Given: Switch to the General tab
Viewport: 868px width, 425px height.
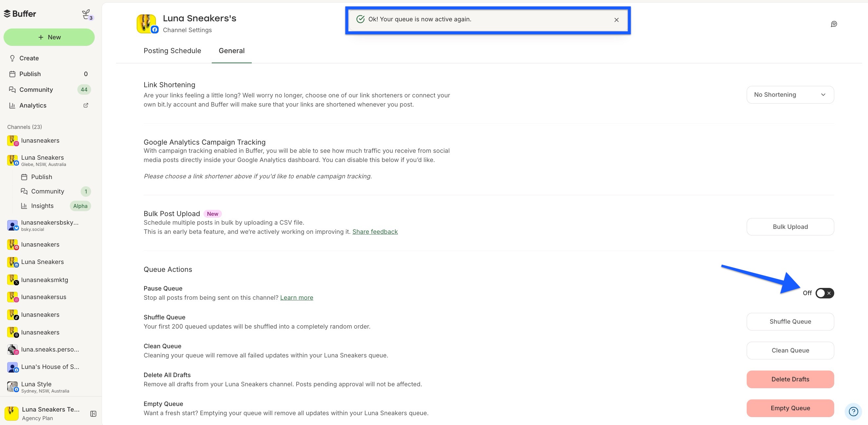Looking at the screenshot, I should (x=231, y=51).
